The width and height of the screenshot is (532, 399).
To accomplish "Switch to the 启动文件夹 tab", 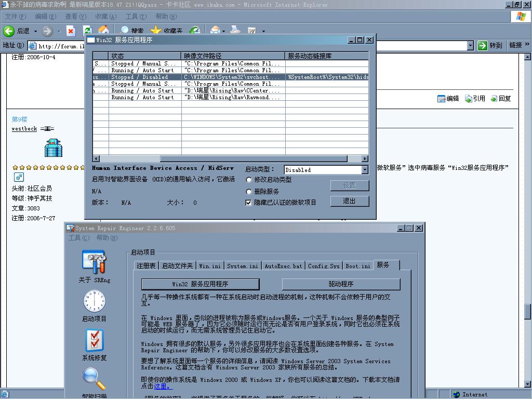I will (x=178, y=265).
